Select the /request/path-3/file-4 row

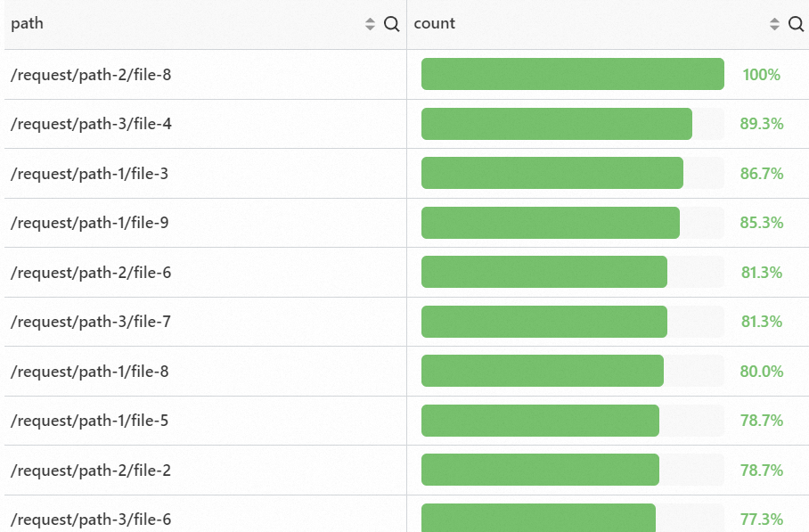point(91,124)
